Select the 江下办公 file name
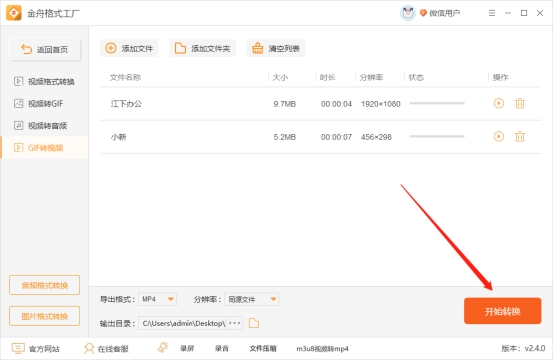Image resolution: width=554 pixels, height=360 pixels. [x=126, y=104]
